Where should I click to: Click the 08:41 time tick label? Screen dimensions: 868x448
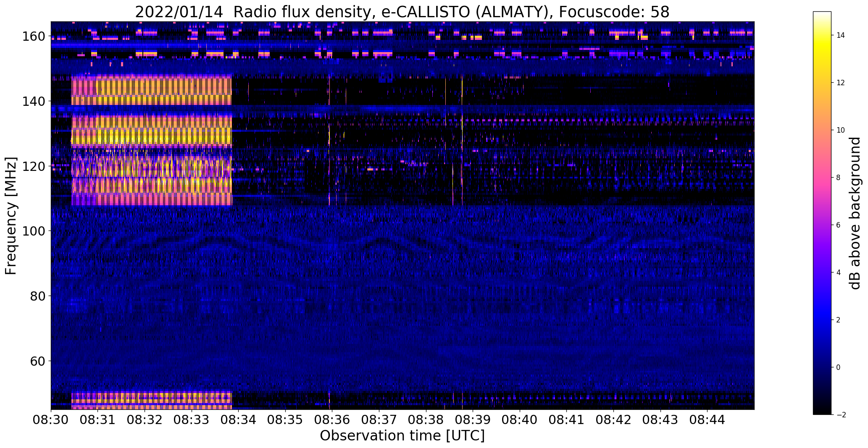[x=566, y=420]
